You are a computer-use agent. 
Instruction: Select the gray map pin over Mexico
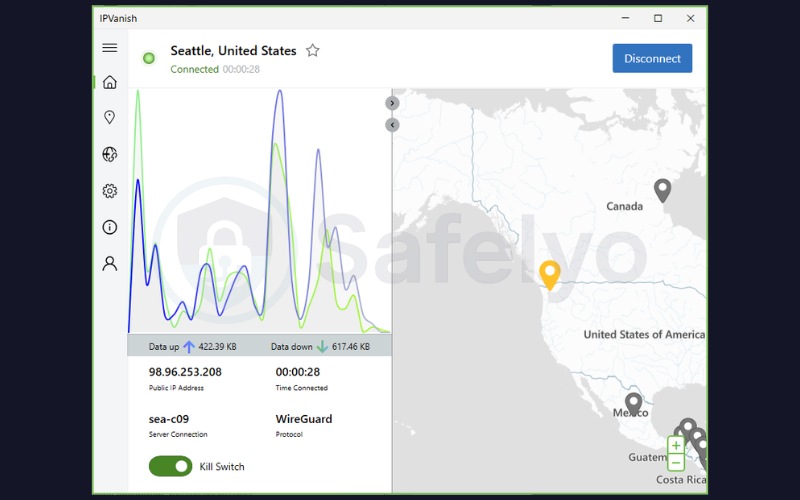click(634, 404)
